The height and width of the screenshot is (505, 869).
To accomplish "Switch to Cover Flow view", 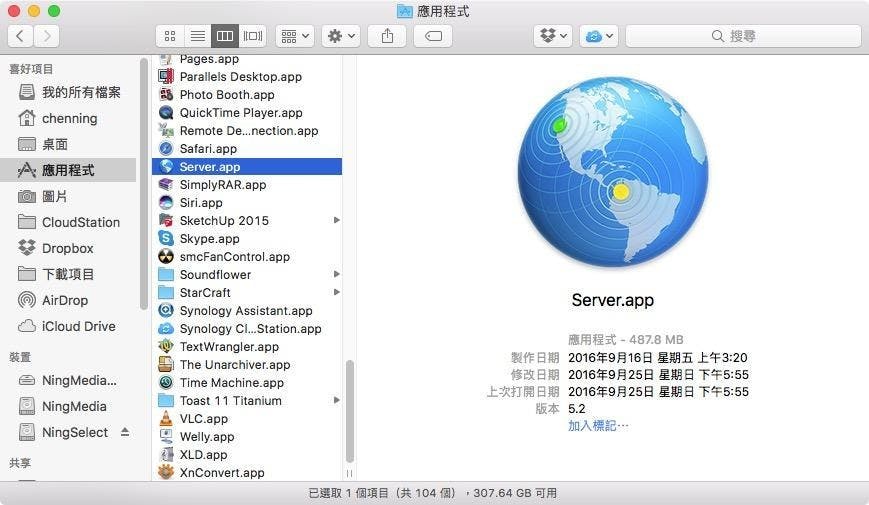I will [253, 36].
